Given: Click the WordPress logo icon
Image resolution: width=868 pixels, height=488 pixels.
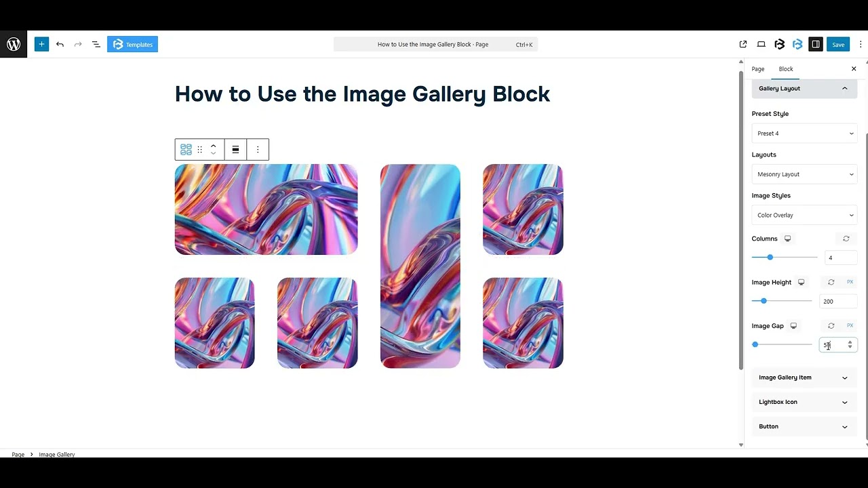Looking at the screenshot, I should coord(14,44).
